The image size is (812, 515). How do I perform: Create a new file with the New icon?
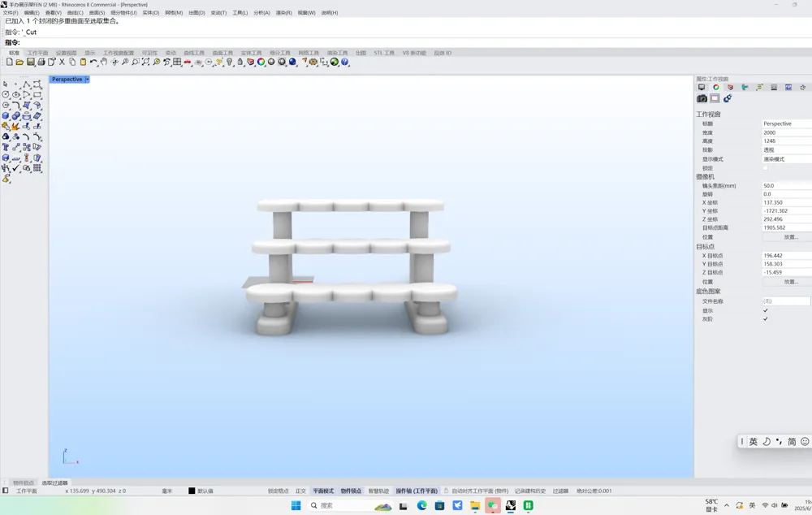tap(9, 62)
